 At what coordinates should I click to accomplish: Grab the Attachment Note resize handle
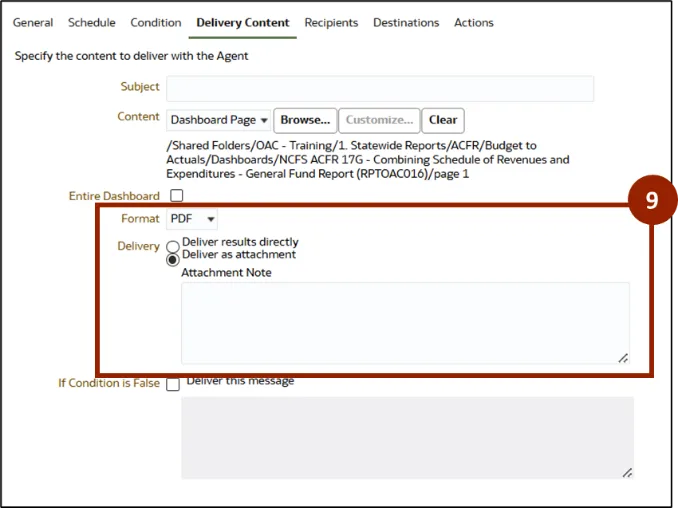623,357
